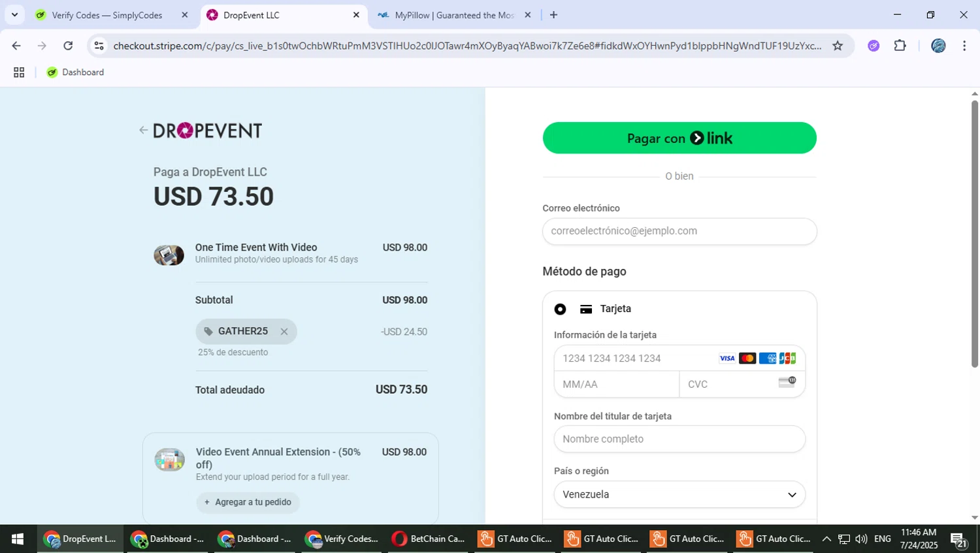Show hidden system tray icons
Viewport: 980px width, 553px height.
click(826, 539)
